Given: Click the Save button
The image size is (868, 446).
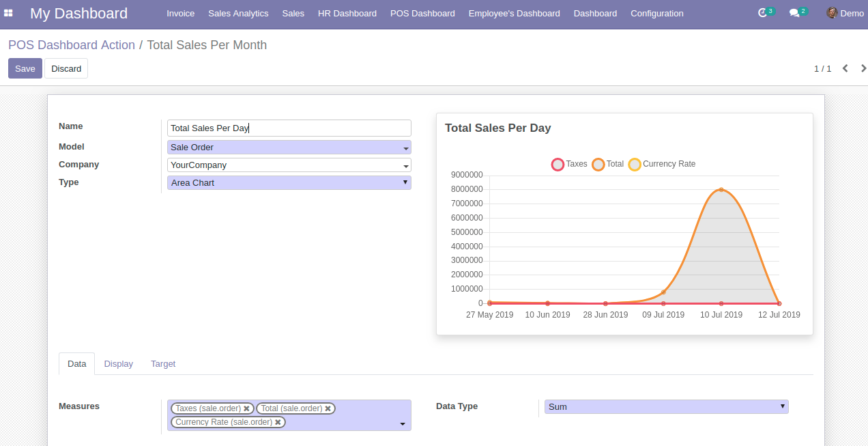Looking at the screenshot, I should (x=25, y=68).
